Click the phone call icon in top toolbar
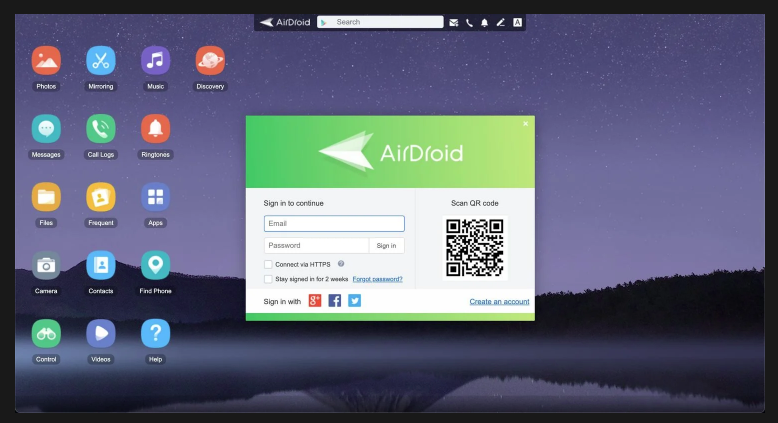This screenshot has width=778, height=423. click(x=469, y=22)
